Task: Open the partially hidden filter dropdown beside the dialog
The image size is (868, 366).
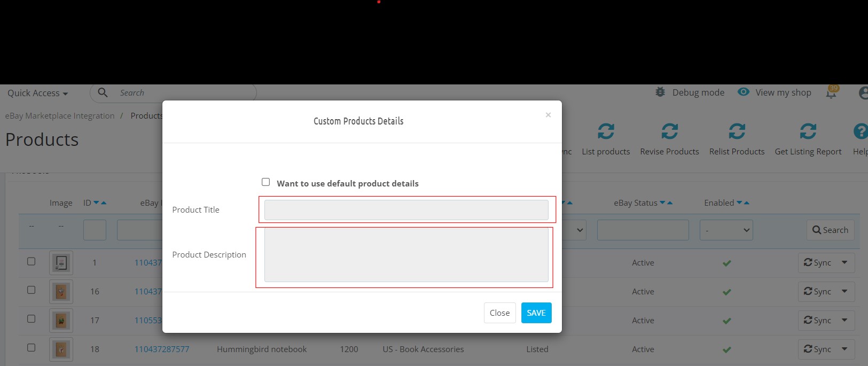Action: point(575,230)
